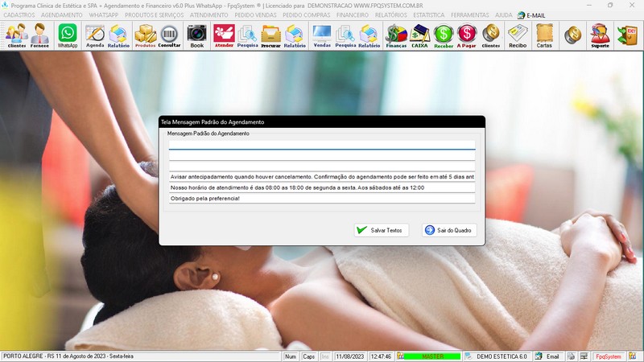Click the PORTO ALEGRE date status text

68,356
